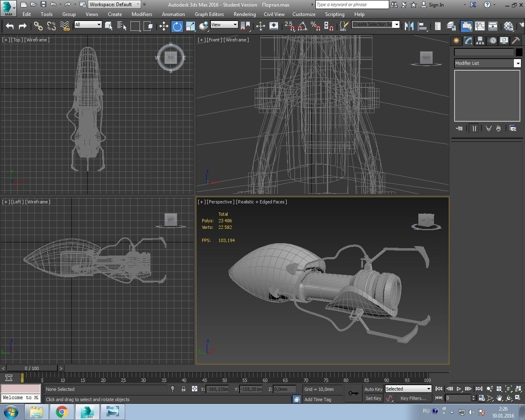Open the Rendering menu

pyautogui.click(x=244, y=14)
